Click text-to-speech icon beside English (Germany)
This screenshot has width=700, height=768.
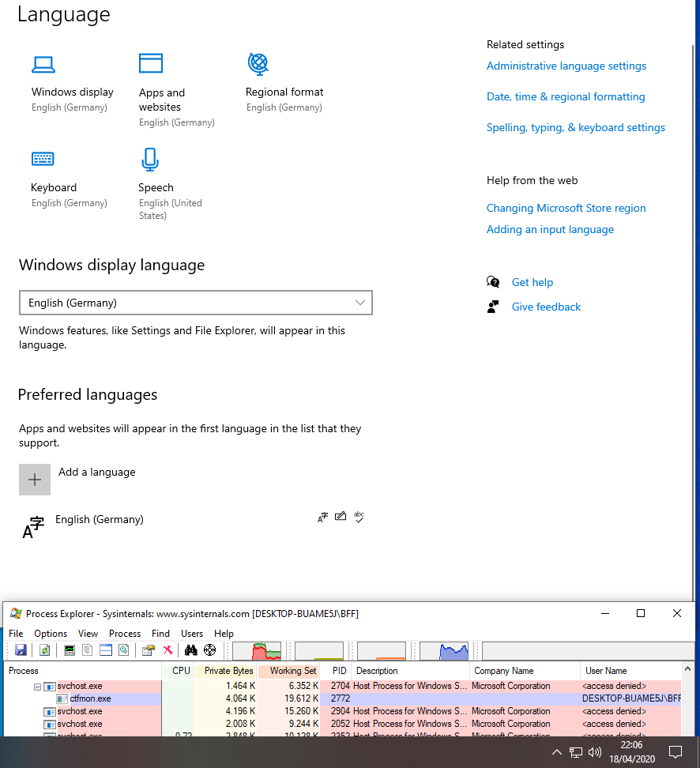tap(322, 518)
